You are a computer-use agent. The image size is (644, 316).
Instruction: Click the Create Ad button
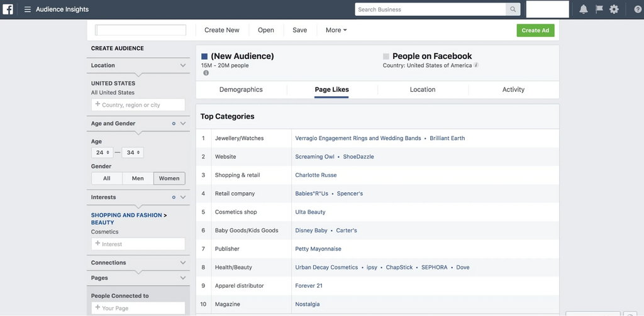tap(535, 30)
